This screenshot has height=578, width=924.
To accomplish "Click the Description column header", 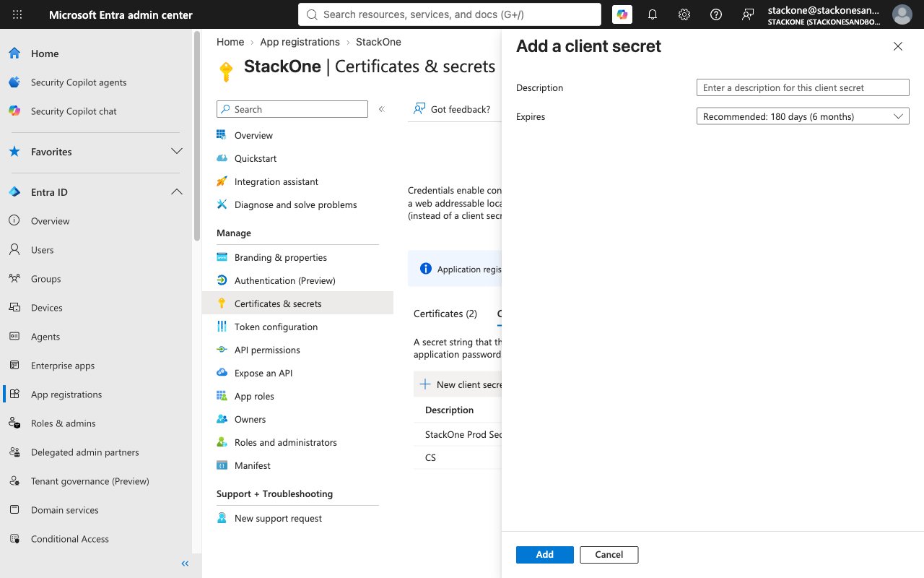I will pos(450,410).
